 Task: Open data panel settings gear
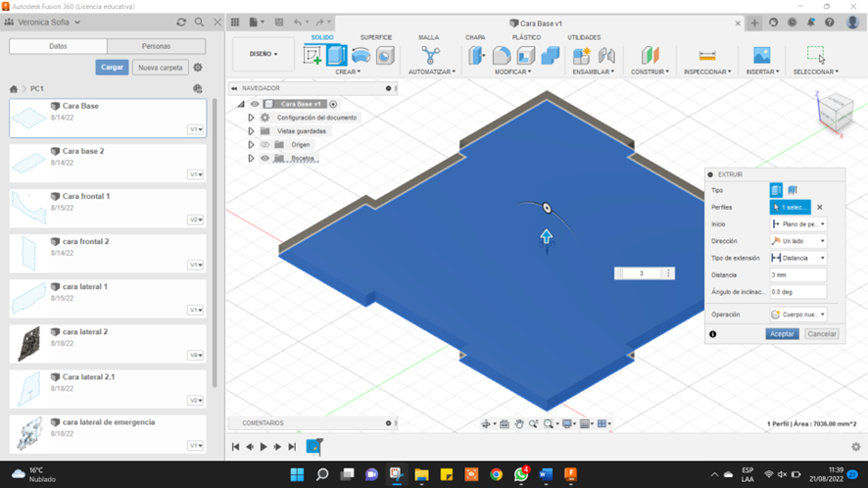pos(198,68)
